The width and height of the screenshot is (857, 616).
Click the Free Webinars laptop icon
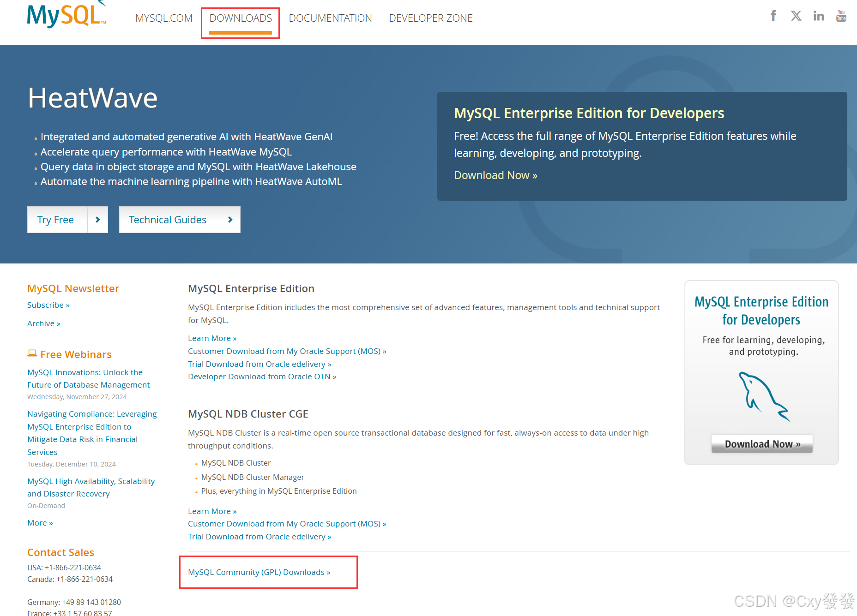[x=32, y=353]
